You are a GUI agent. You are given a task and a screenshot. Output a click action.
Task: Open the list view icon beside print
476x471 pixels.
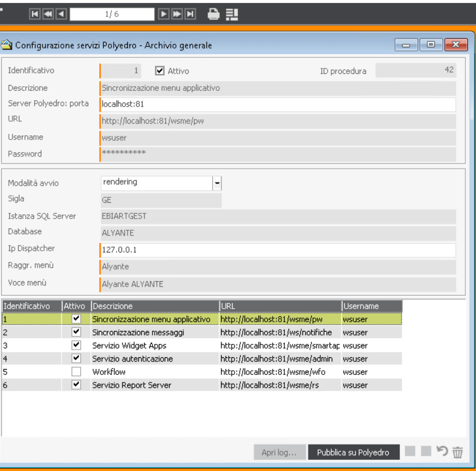pyautogui.click(x=231, y=13)
